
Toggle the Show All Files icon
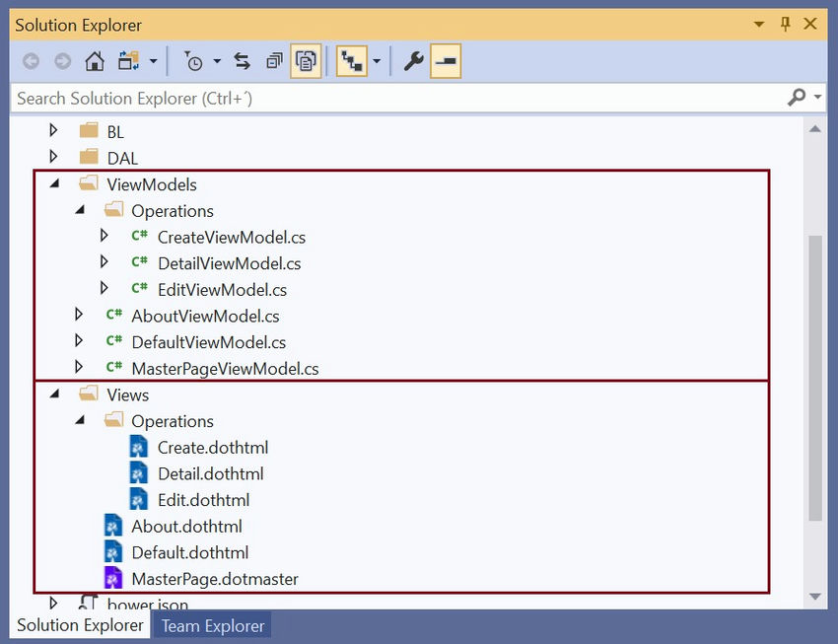[x=306, y=60]
